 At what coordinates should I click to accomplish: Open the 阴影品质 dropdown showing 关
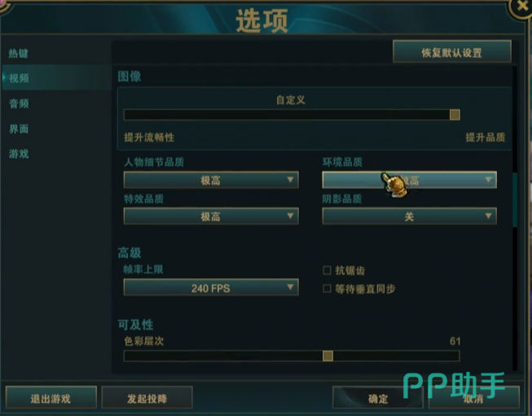click(410, 216)
